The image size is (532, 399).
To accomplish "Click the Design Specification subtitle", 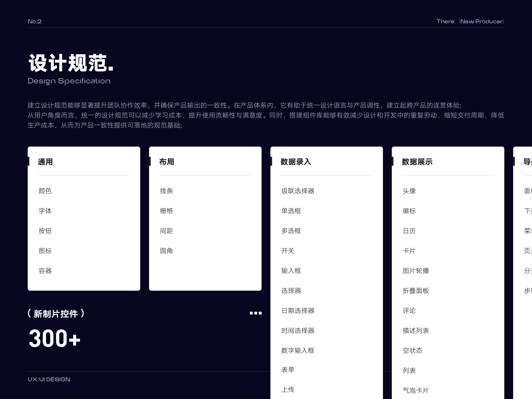I will (69, 81).
